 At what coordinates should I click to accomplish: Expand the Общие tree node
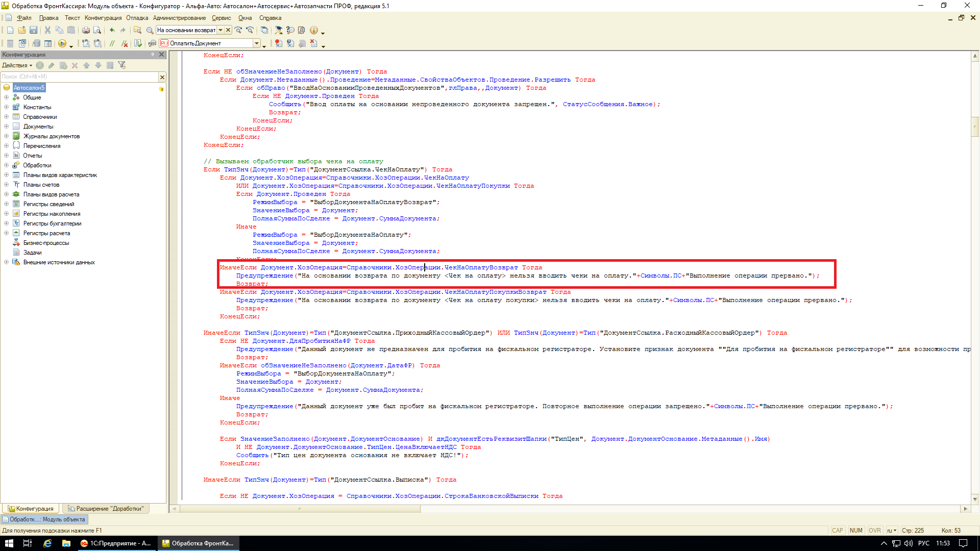(7, 97)
